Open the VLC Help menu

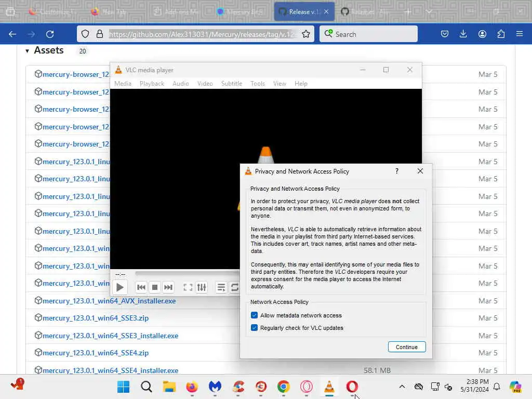click(301, 84)
